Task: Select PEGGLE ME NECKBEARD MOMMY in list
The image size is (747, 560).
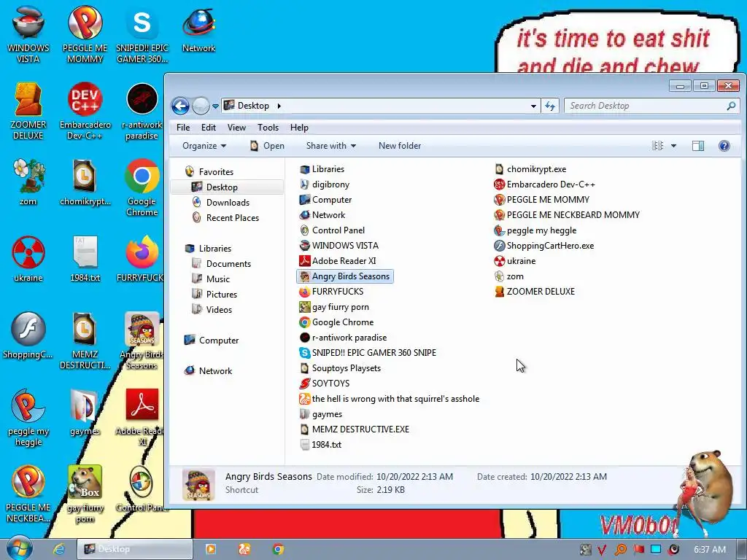Action: click(x=567, y=215)
